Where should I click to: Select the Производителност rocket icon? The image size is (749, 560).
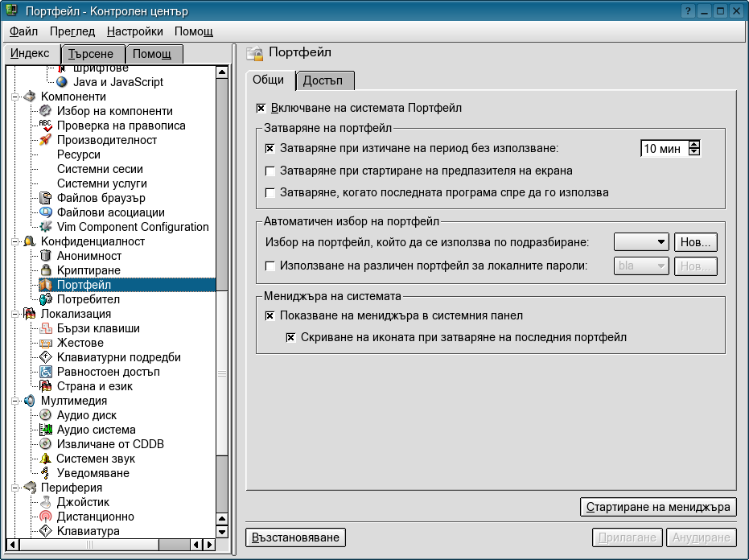pos(46,140)
